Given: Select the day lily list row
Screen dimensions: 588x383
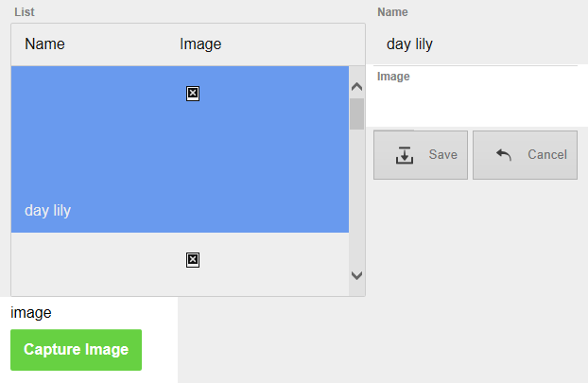Looking at the screenshot, I should (x=180, y=149).
